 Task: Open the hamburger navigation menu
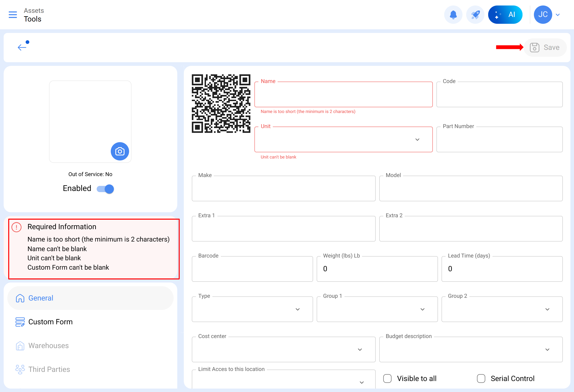(13, 15)
